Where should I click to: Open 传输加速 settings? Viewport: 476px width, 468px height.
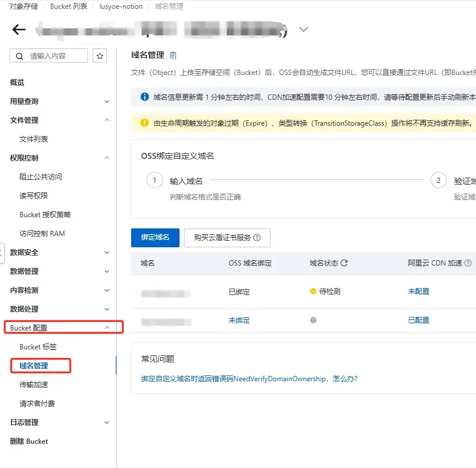click(x=34, y=385)
